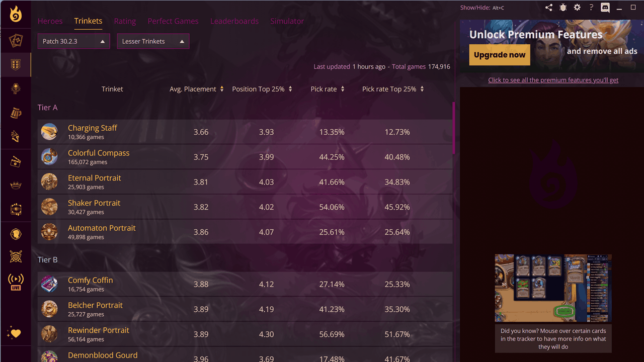Open settings via the gear icon
This screenshot has width=644, height=362.
pyautogui.click(x=577, y=8)
